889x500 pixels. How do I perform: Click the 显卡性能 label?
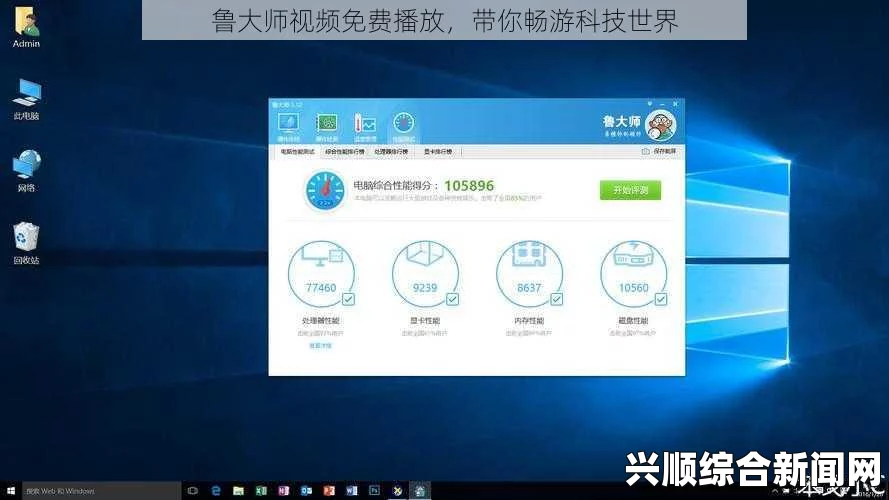pos(425,321)
